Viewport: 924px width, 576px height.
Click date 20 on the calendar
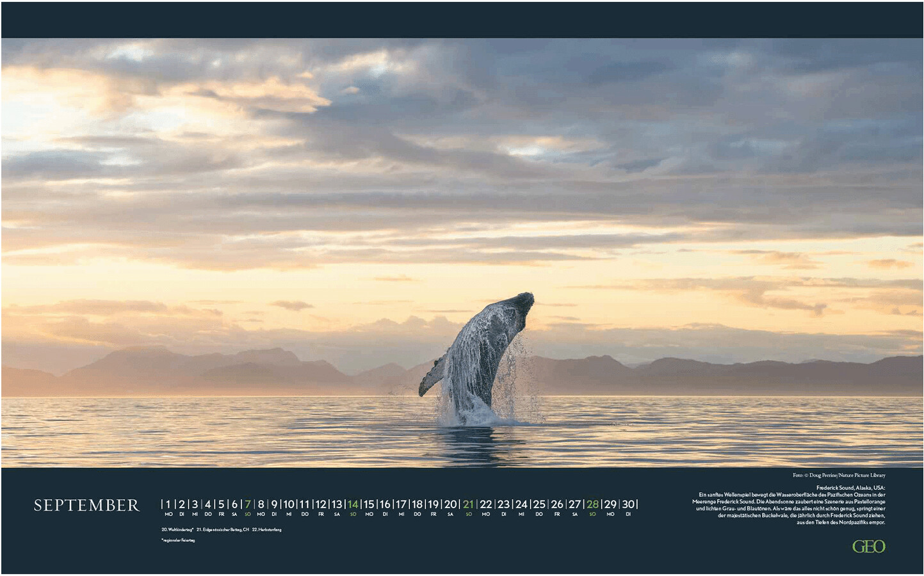451,505
